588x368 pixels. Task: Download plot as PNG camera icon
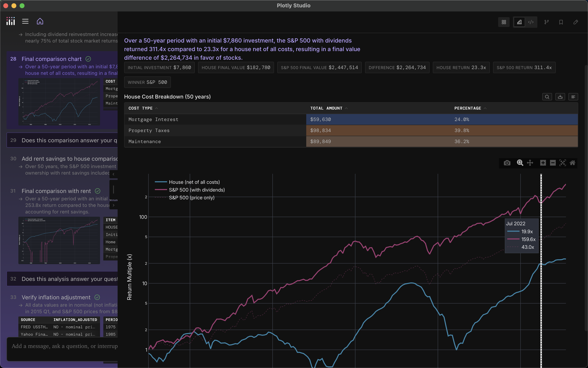(507, 163)
